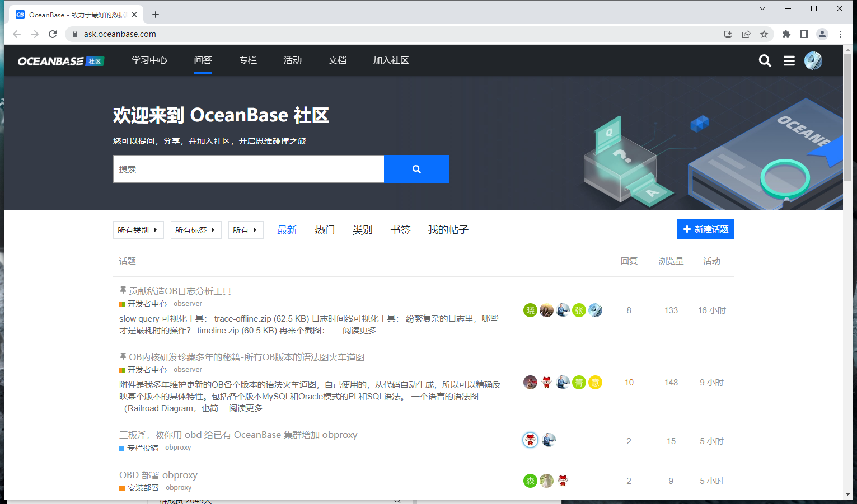Switch to the 我的帖子 tab
Screen dimensions: 857x504
[448, 230]
